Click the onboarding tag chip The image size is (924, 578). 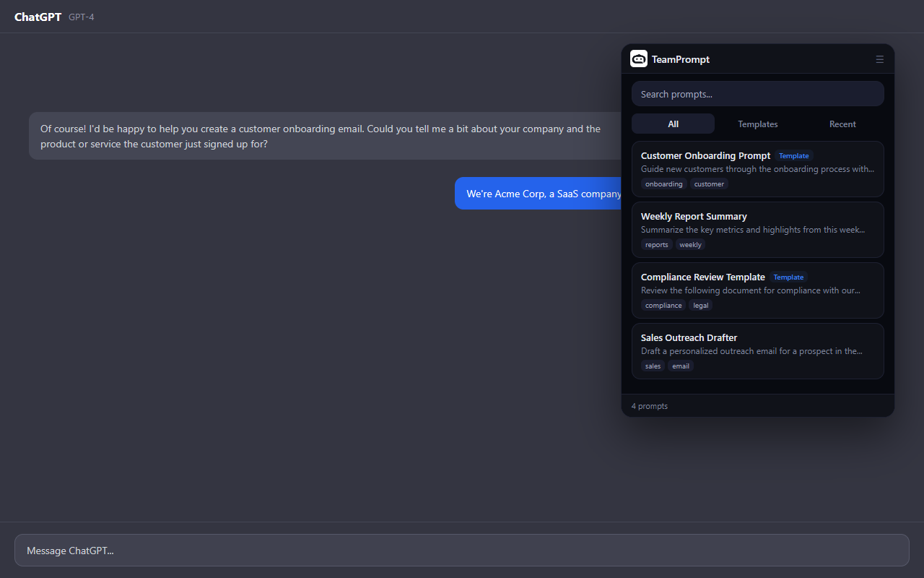663,184
